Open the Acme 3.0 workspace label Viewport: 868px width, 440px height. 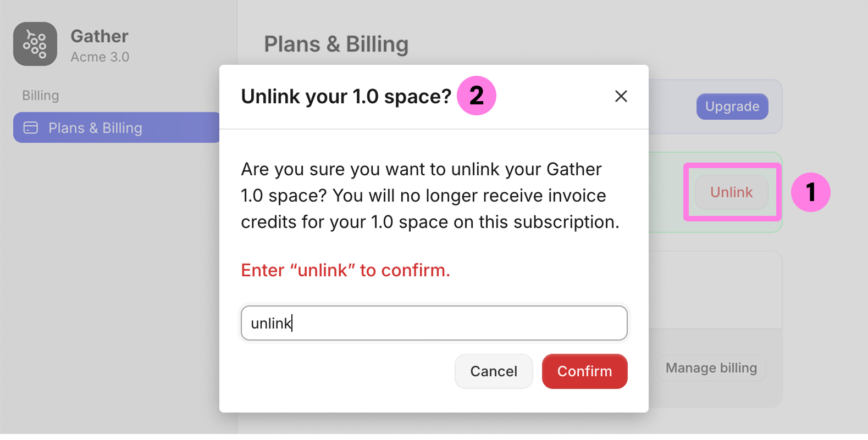100,57
